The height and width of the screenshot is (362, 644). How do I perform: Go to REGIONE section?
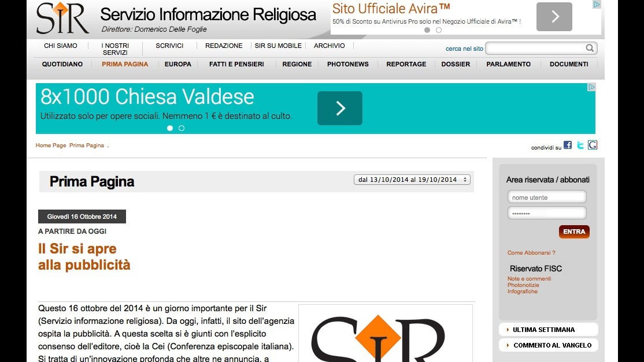[x=297, y=64]
